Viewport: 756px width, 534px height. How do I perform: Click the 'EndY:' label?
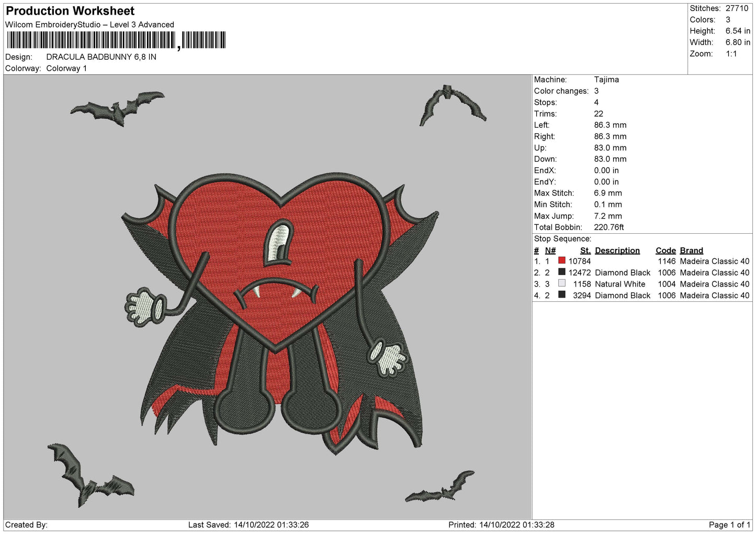tap(545, 182)
